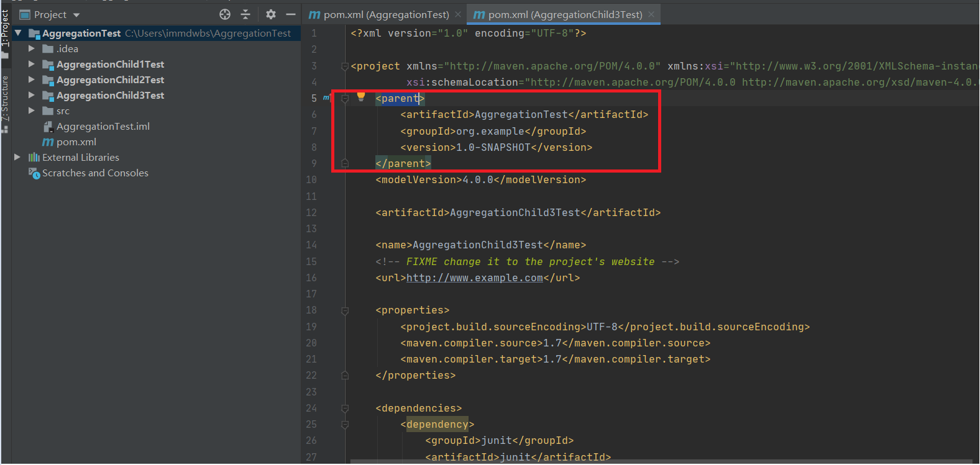Click the Maven icon beside pom.xml in tree

48,142
